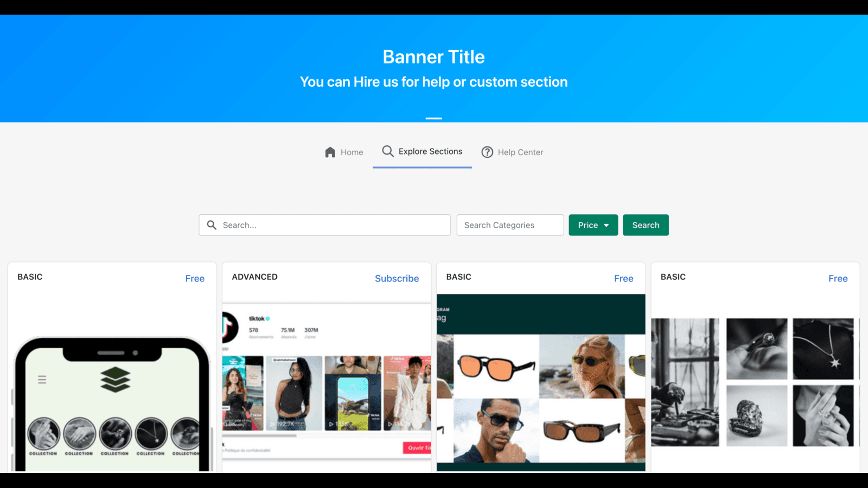The width and height of the screenshot is (868, 488).
Task: Open the orange sunglasses product image
Action: pyautogui.click(x=496, y=367)
